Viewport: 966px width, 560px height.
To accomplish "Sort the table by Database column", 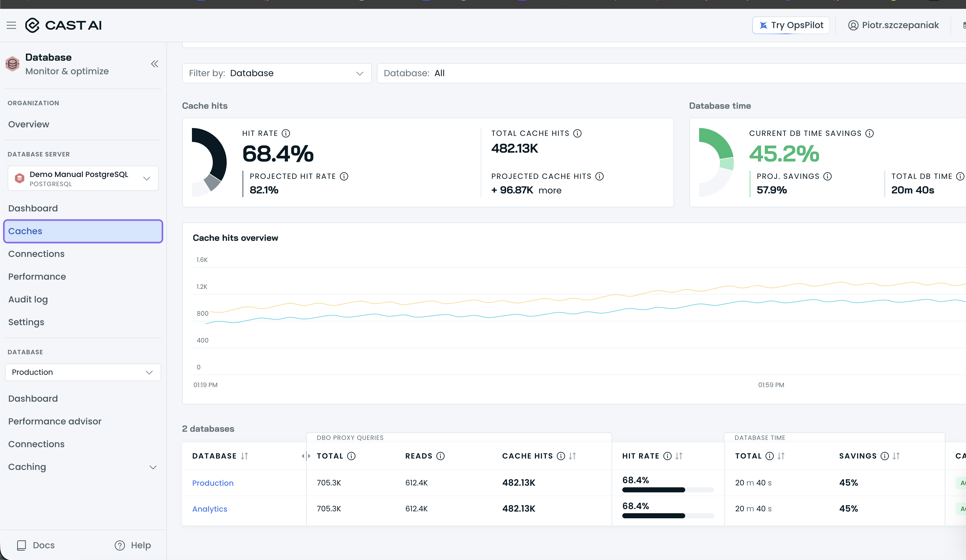I will [244, 456].
